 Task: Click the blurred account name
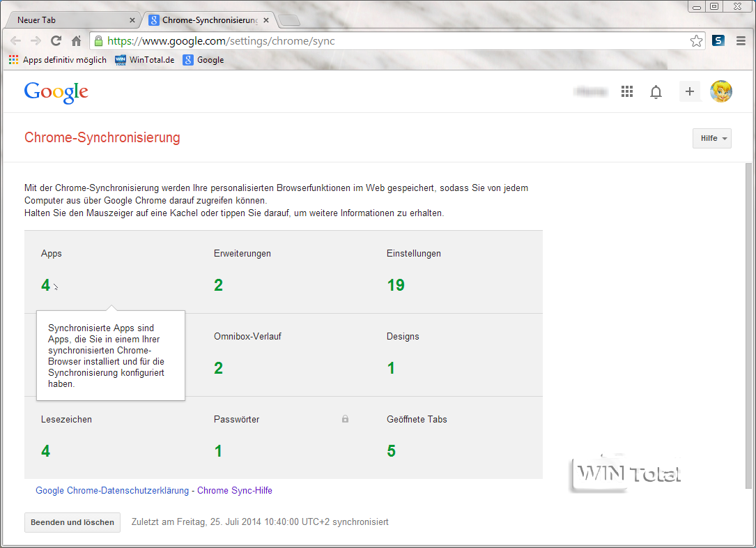coord(591,91)
